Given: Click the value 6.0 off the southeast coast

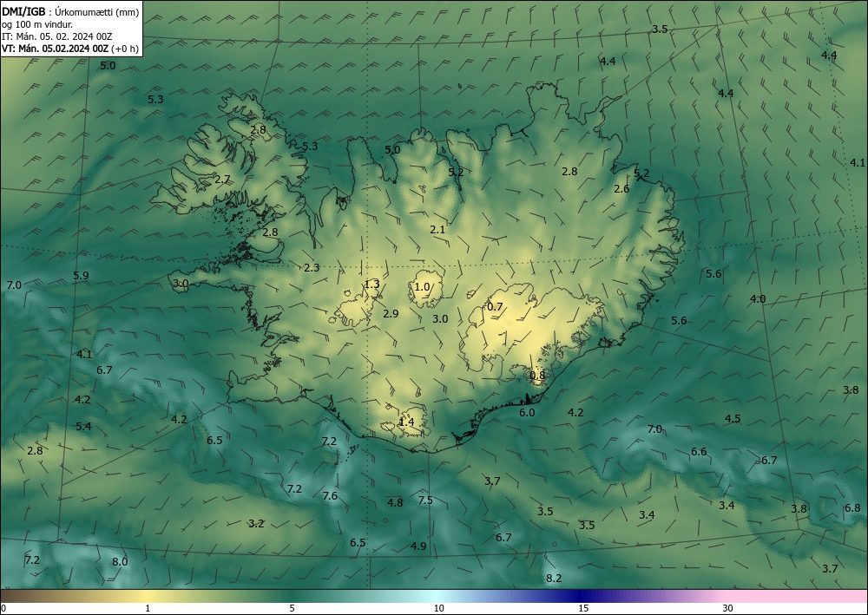Looking at the screenshot, I should (x=527, y=412).
